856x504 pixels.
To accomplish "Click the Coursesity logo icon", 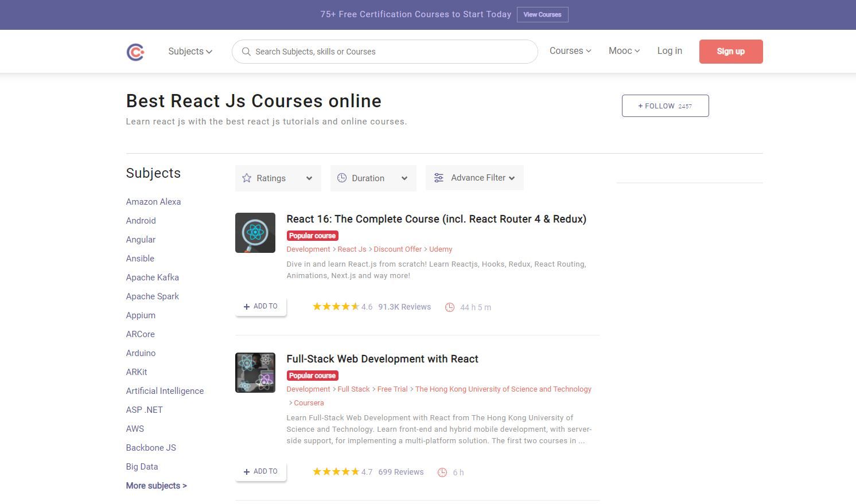I will click(x=135, y=52).
